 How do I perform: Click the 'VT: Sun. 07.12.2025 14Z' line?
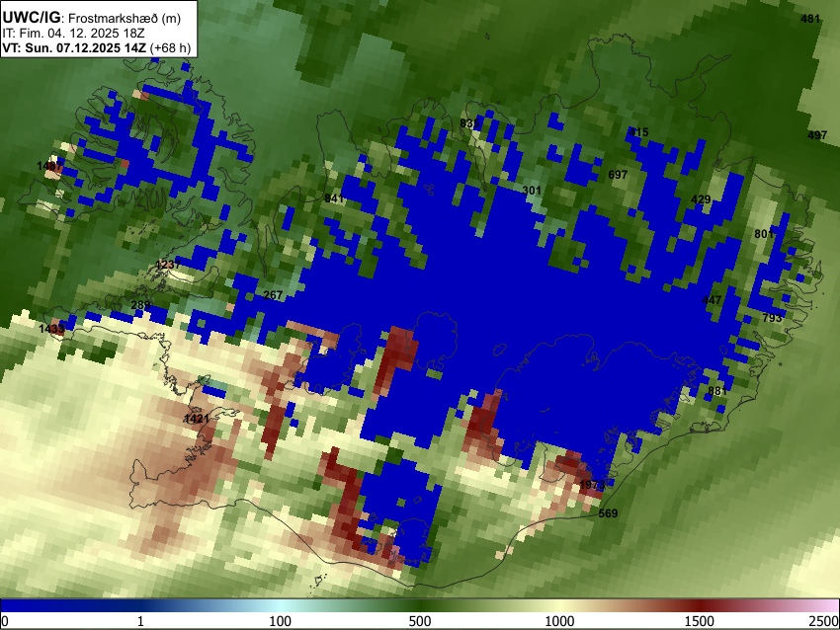[x=74, y=47]
